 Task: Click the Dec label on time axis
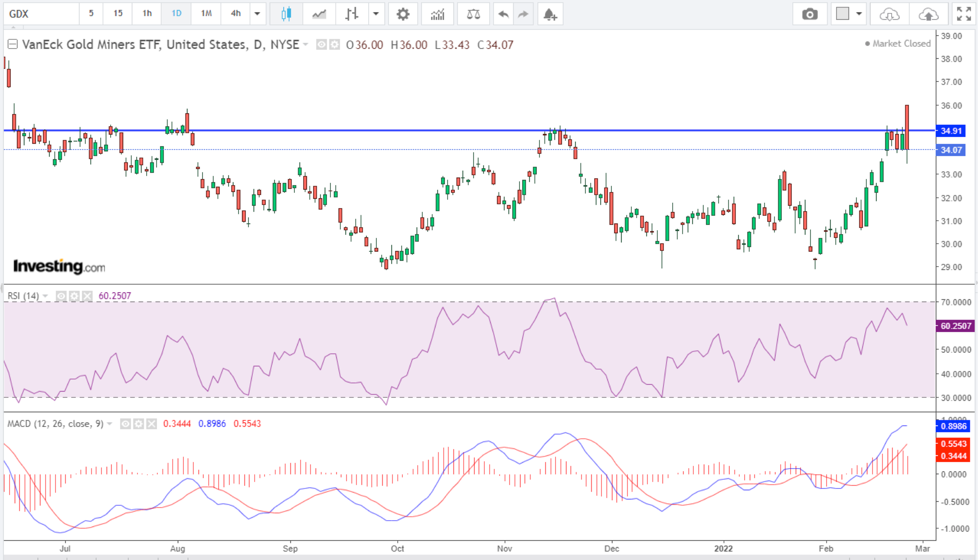coord(611,549)
